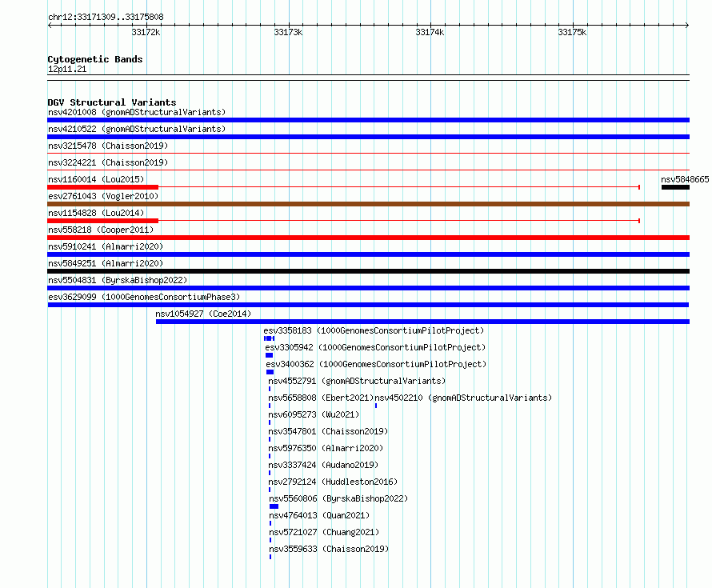Click the nsv1154828 (Lou2014) label
The image size is (712, 588).
point(96,213)
